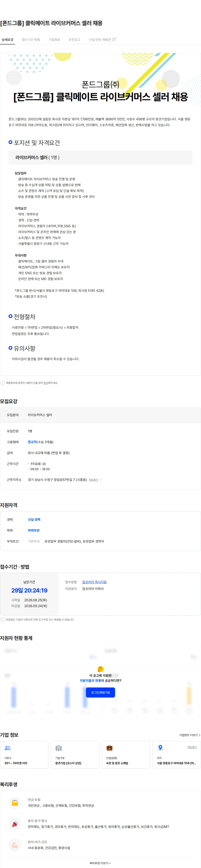Expand 복리후생 더보기
Image resolution: width=201 pixels, height=868 pixels.
(x=100, y=863)
